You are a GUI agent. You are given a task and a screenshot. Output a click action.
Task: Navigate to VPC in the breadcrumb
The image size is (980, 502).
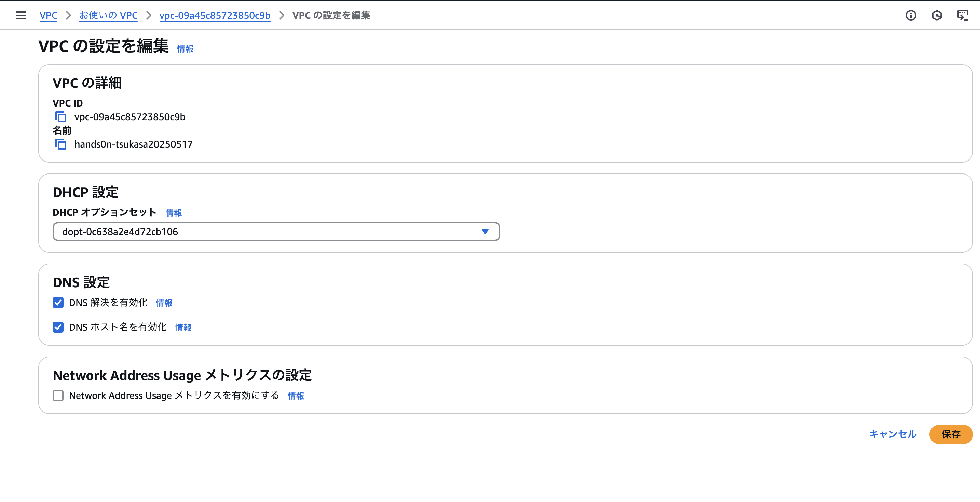pos(48,16)
